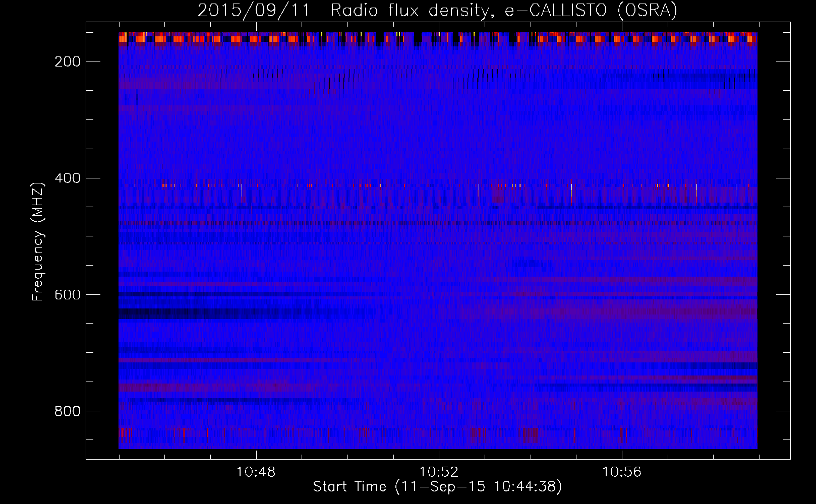Screen dimensions: 816x504
Task: Click the 10:48 time tick label
Action: (x=256, y=472)
